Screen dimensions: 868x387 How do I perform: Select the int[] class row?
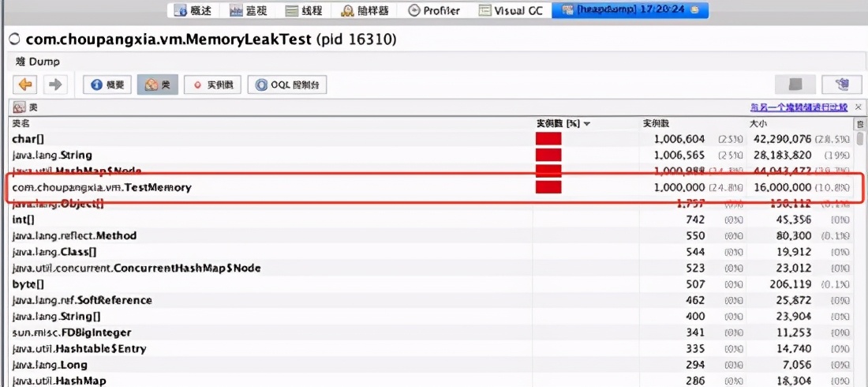pyautogui.click(x=432, y=220)
